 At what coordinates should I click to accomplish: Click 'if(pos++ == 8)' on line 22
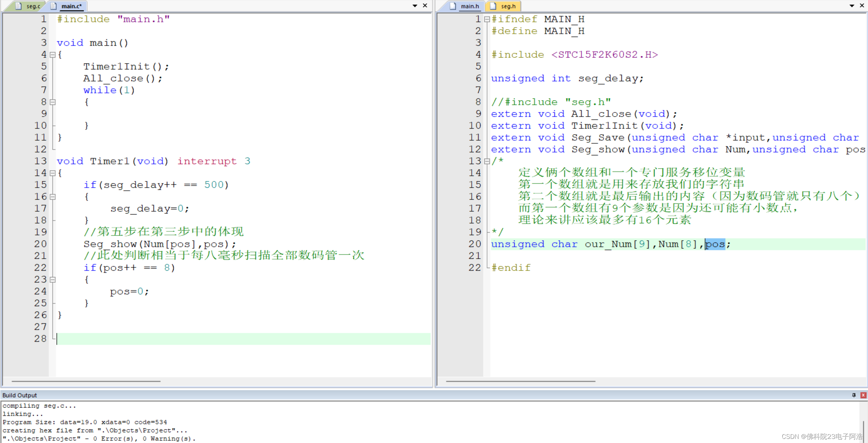point(129,268)
